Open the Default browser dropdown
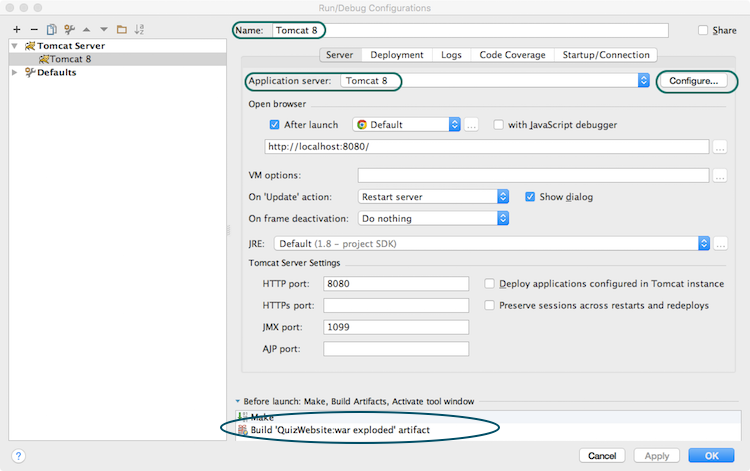This screenshot has width=750, height=471. 454,125
